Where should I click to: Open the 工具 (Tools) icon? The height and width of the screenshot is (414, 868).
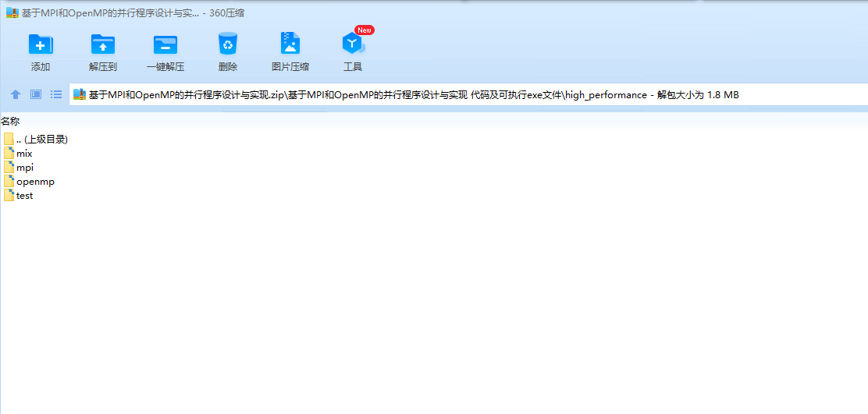tap(353, 44)
